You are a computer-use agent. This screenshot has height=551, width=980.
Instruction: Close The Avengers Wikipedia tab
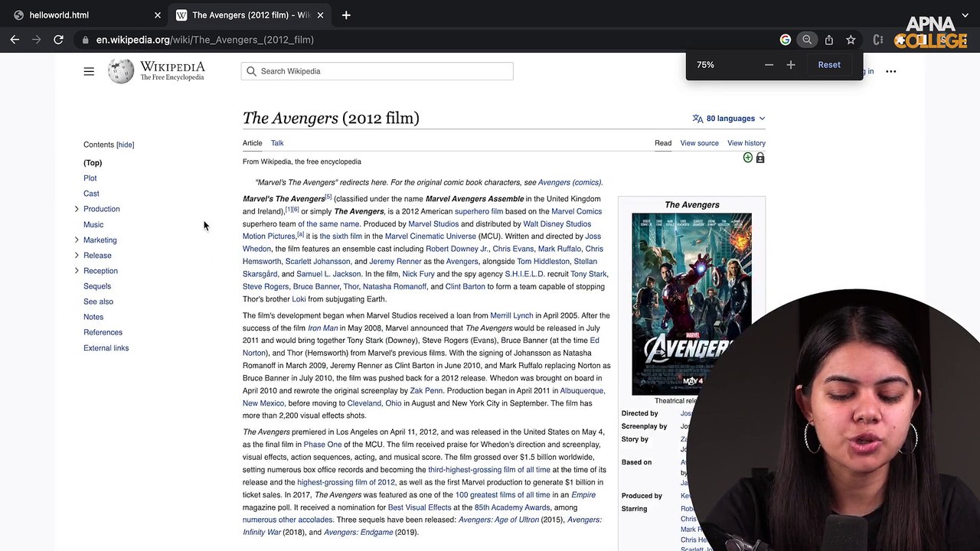tap(320, 15)
